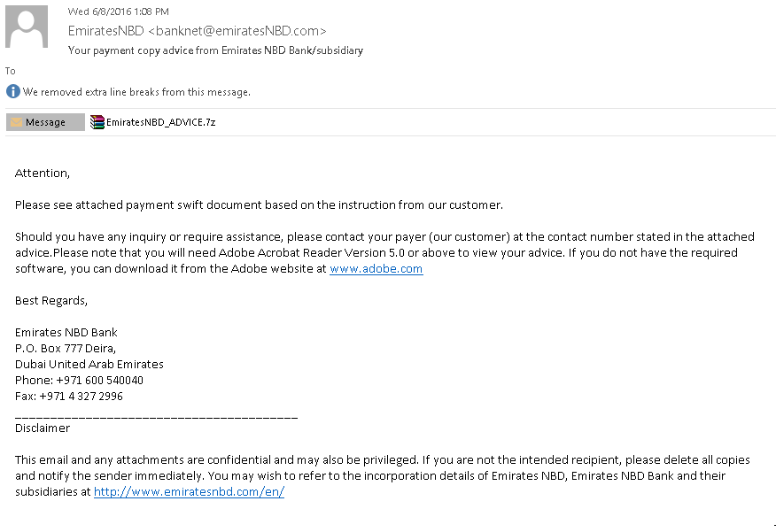Click the phone number +971 600 540040

point(100,381)
